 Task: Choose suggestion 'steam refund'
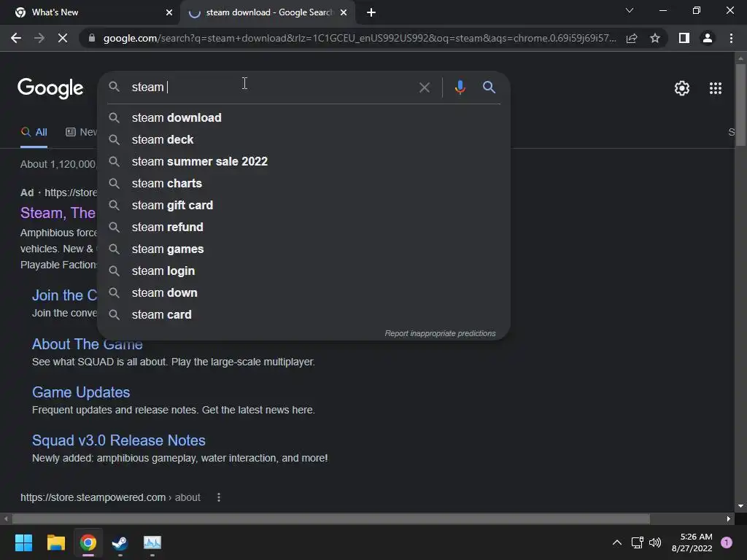[x=304, y=227]
